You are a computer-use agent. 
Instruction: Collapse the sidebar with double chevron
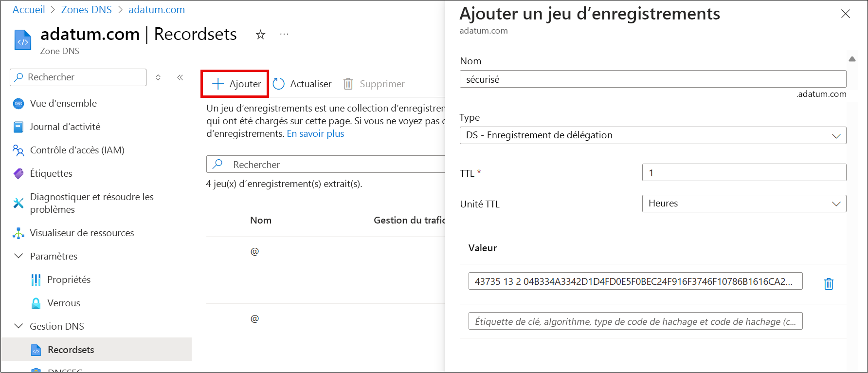pyautogui.click(x=180, y=77)
